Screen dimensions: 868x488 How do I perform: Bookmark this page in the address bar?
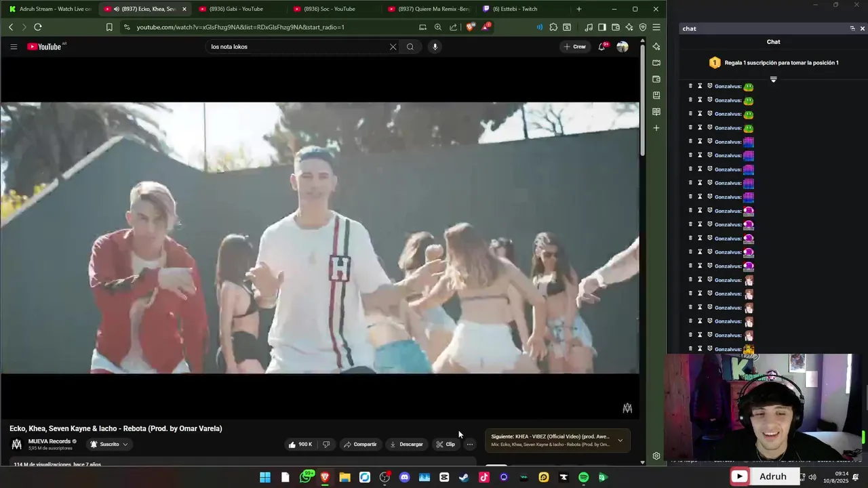(109, 27)
